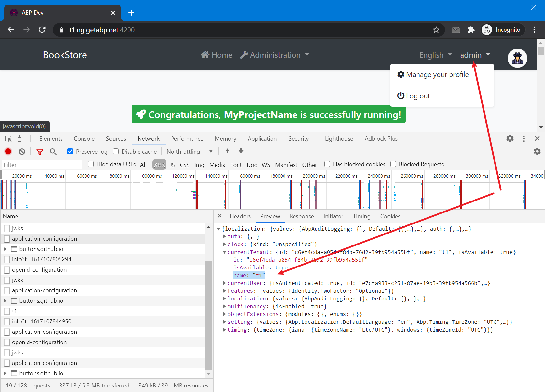The image size is (545, 392).
Task: Clear the network requests log
Action: (21, 151)
